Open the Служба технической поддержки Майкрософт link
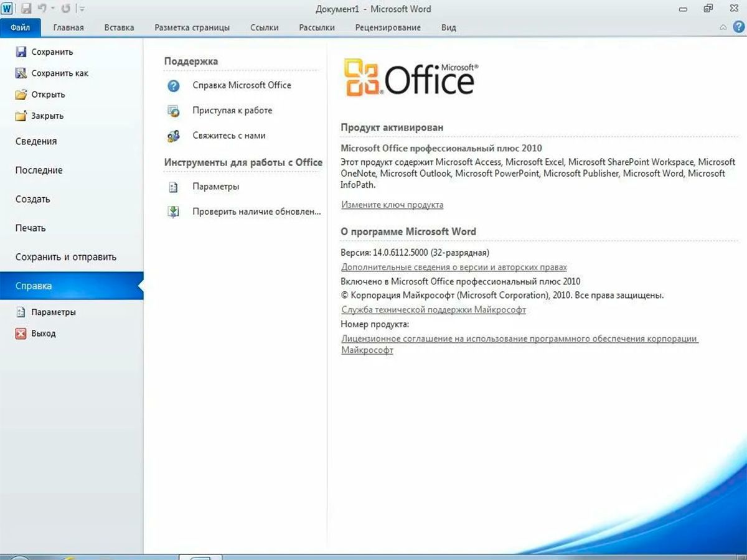The height and width of the screenshot is (560, 747). [x=433, y=310]
